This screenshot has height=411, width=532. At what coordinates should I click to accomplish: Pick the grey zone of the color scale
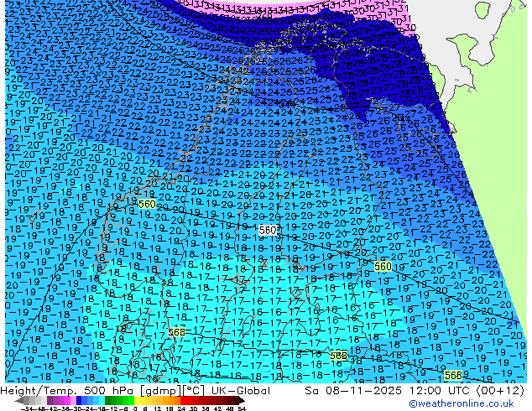click(x=35, y=400)
